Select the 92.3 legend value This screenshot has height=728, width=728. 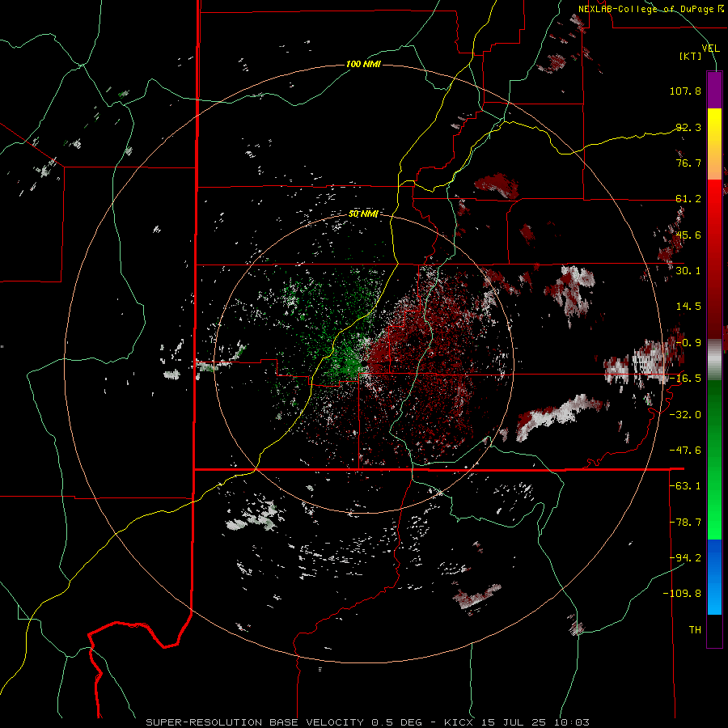coord(688,127)
